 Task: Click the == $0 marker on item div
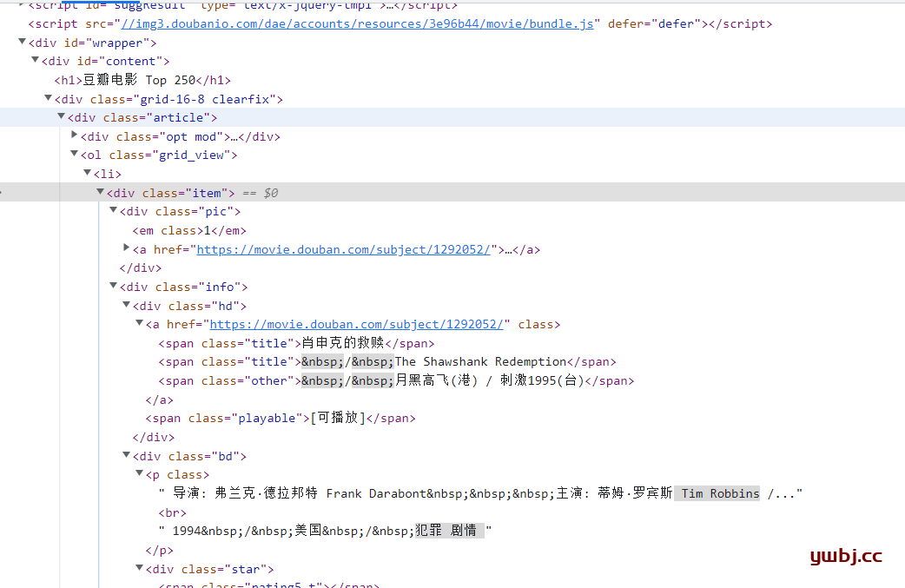coord(260,194)
